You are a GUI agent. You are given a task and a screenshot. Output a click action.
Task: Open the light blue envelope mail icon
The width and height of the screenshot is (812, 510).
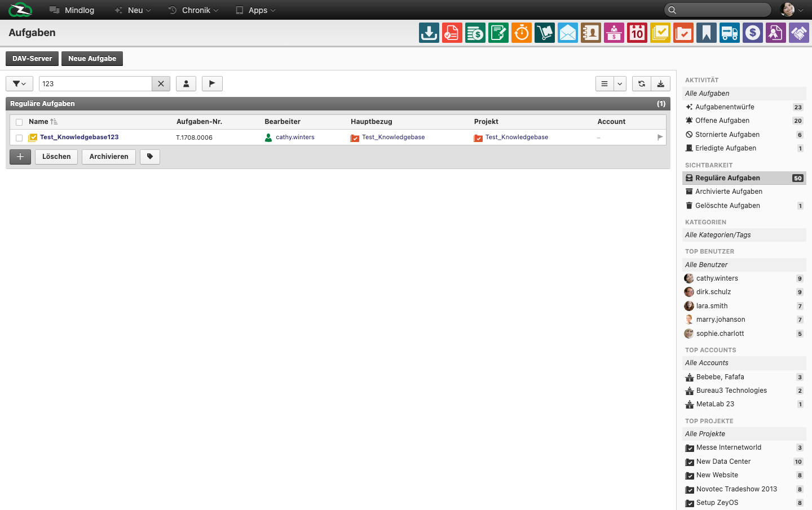568,33
